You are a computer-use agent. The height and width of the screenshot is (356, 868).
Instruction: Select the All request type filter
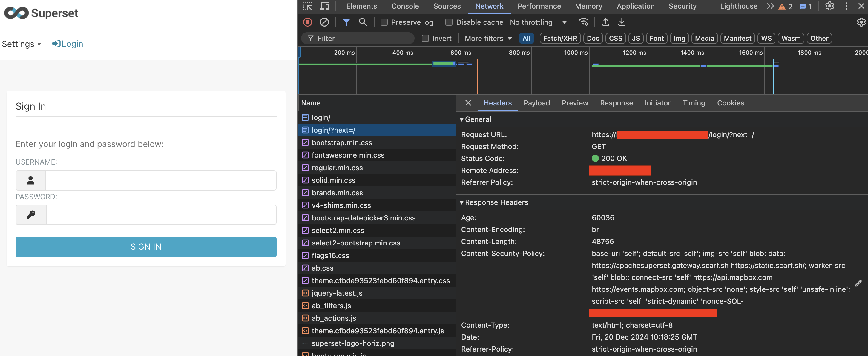[526, 39]
